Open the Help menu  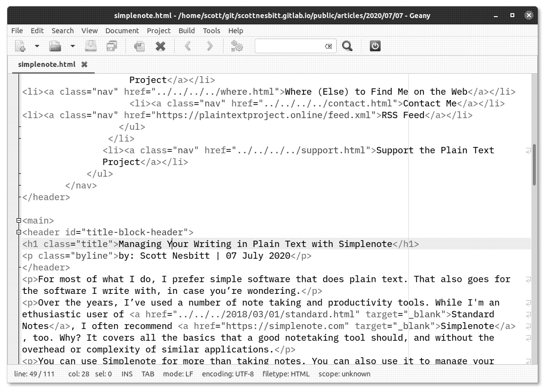click(236, 31)
